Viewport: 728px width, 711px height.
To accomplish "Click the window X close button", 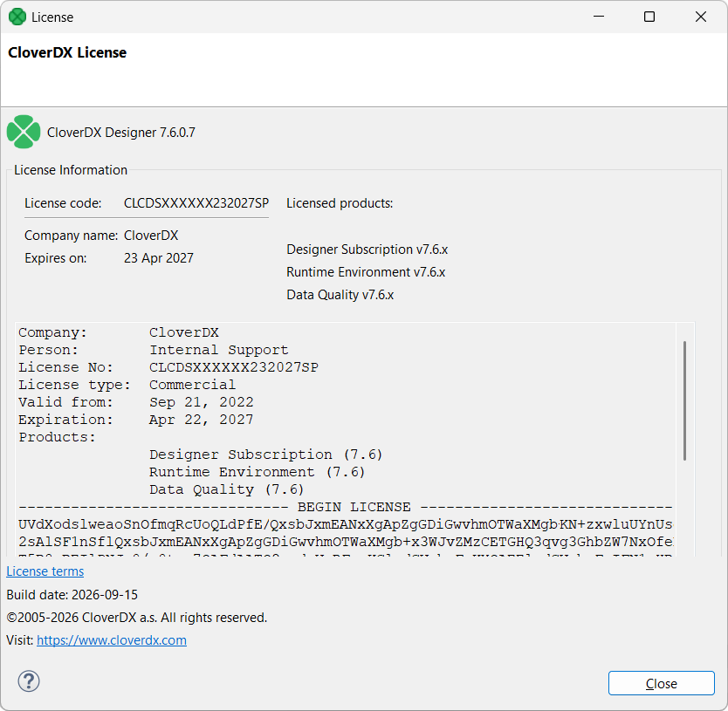I will coord(701,17).
